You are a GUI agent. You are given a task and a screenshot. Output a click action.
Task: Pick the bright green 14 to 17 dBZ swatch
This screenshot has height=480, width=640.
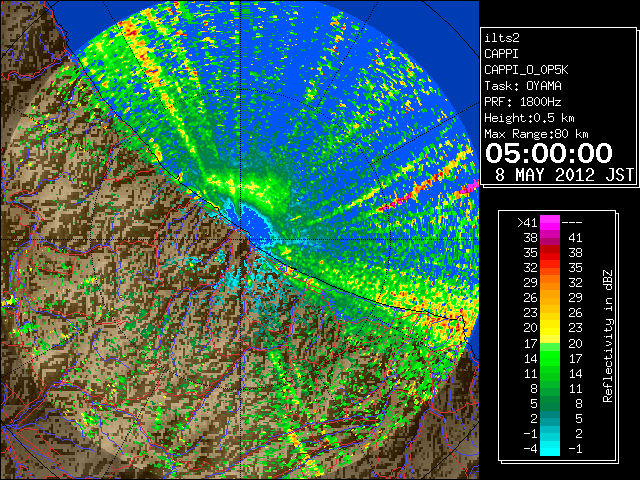tap(550, 358)
